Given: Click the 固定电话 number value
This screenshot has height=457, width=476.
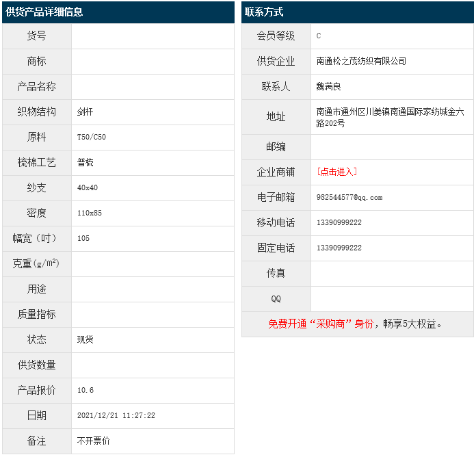Looking at the screenshot, I should click(x=339, y=248).
